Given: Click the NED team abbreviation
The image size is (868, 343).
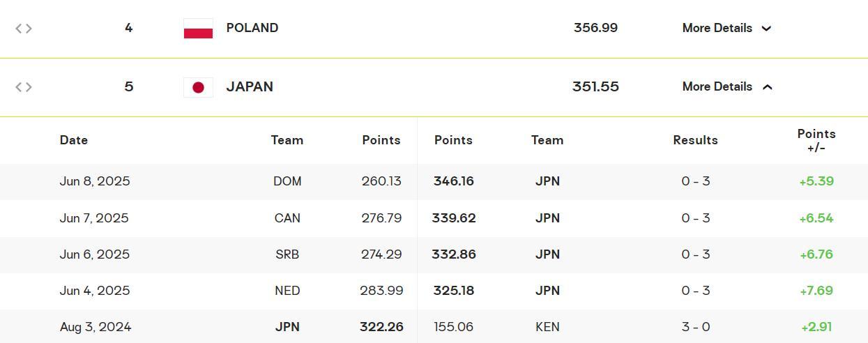Looking at the screenshot, I should pos(287,291).
